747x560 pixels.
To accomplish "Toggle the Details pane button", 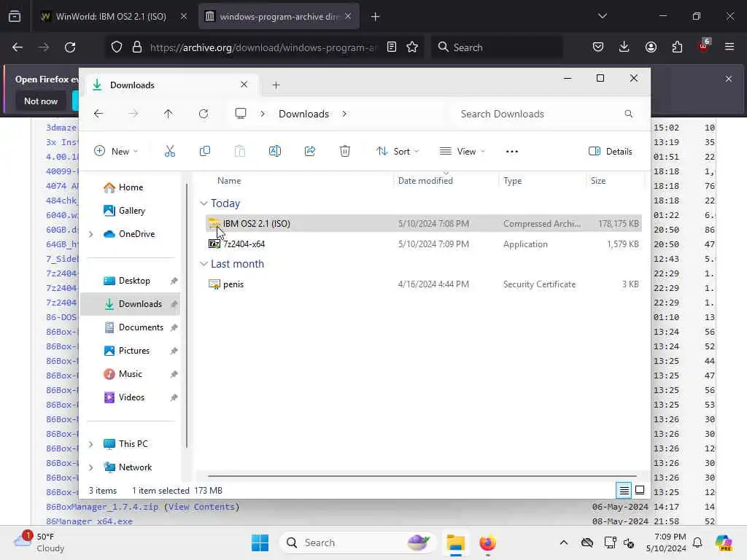I will (611, 152).
